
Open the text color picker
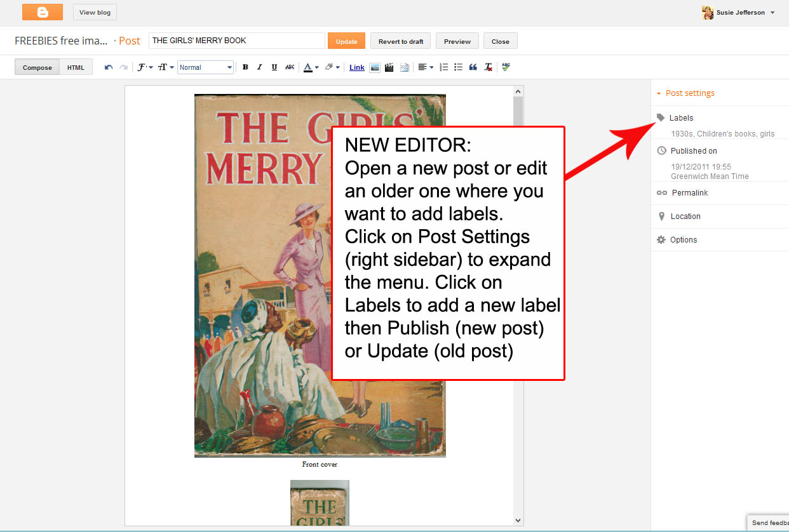[x=311, y=67]
